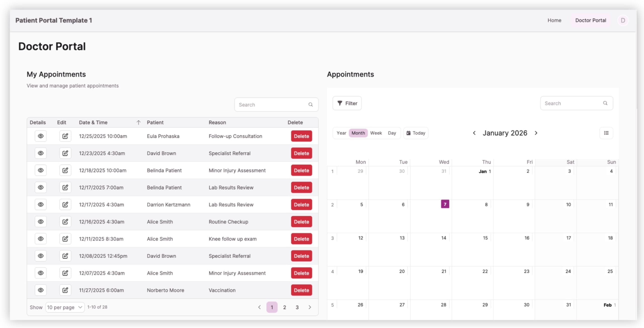Viewport: 644px width, 328px height.
Task: Navigate to Home in top menu
Action: point(554,20)
